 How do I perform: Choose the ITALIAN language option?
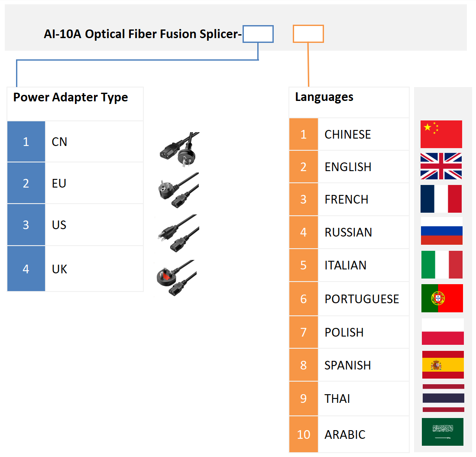click(x=346, y=265)
